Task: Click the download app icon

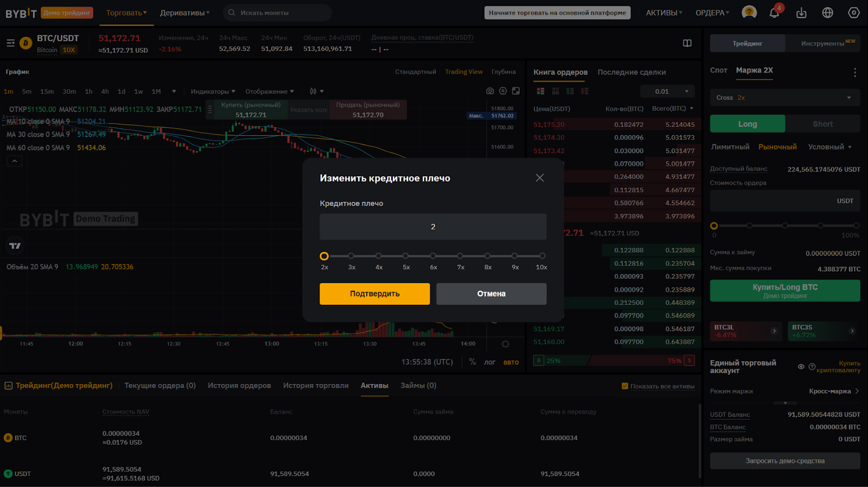Action: pyautogui.click(x=801, y=13)
